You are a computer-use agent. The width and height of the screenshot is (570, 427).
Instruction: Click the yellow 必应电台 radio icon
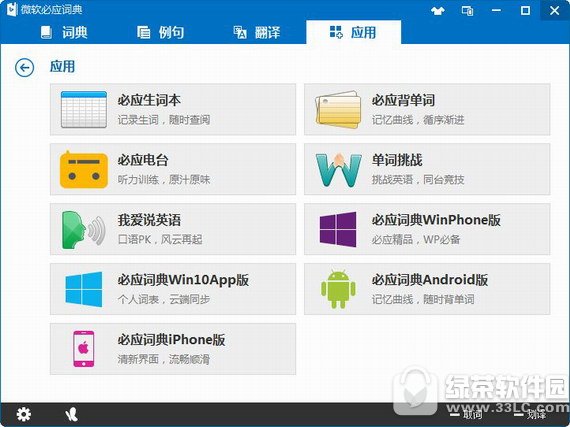[84, 169]
